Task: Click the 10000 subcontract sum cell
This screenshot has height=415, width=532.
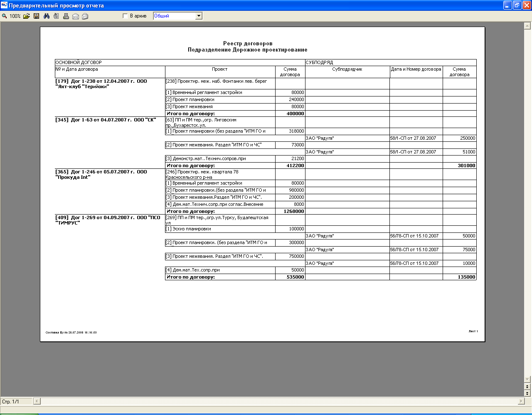Action: pyautogui.click(x=459, y=263)
